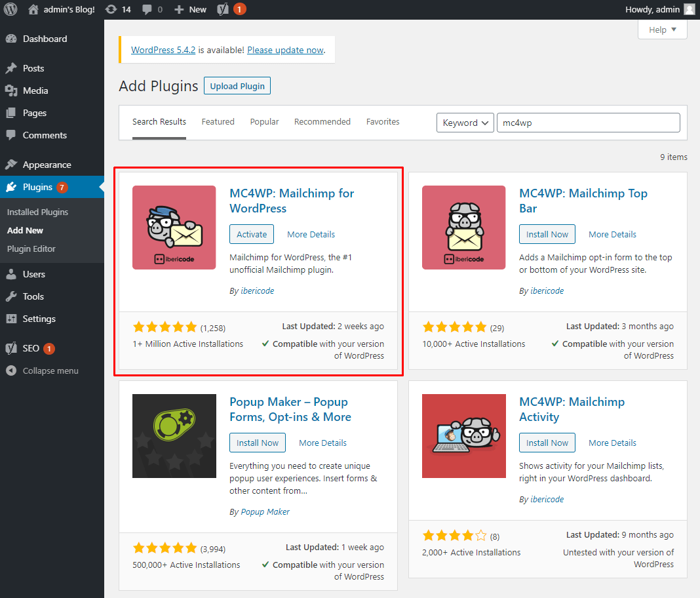Open More Details for Mailchimp Activity
The image size is (700, 598).
[612, 443]
